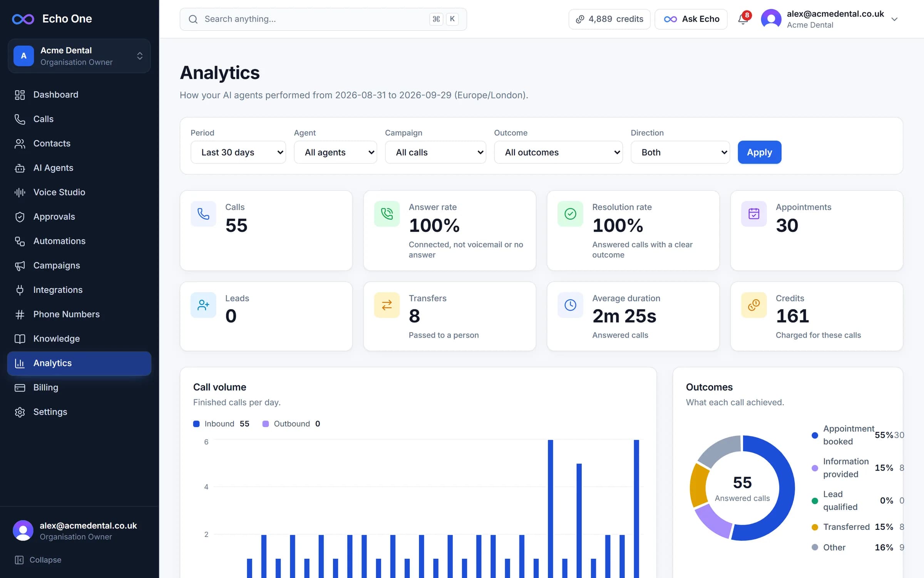Image resolution: width=924 pixels, height=578 pixels.
Task: Click the AI Agents robot icon
Action: pyautogui.click(x=20, y=168)
